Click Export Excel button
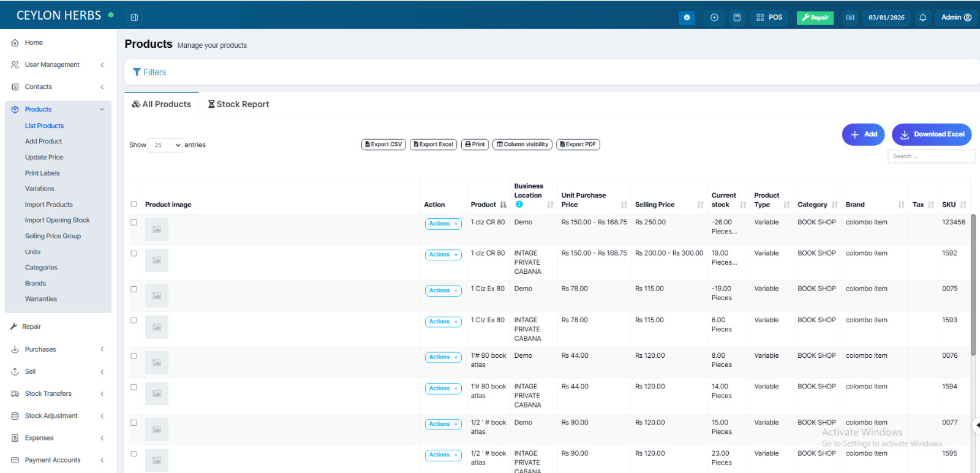Viewport: 980px width, 473px height. 433,145
